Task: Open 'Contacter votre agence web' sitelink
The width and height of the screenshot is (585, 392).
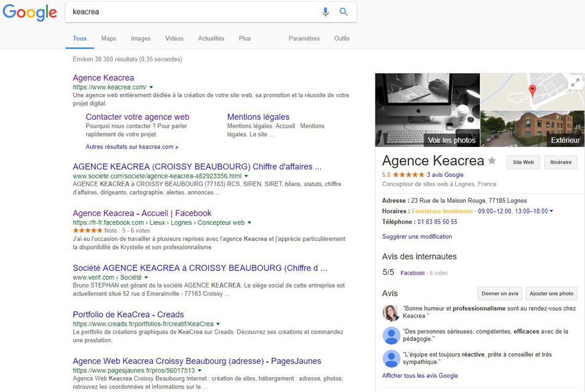Action: tap(138, 117)
